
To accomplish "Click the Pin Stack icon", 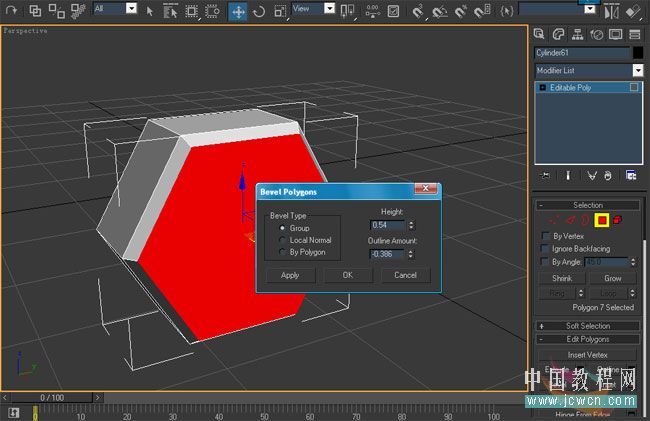I will [546, 176].
